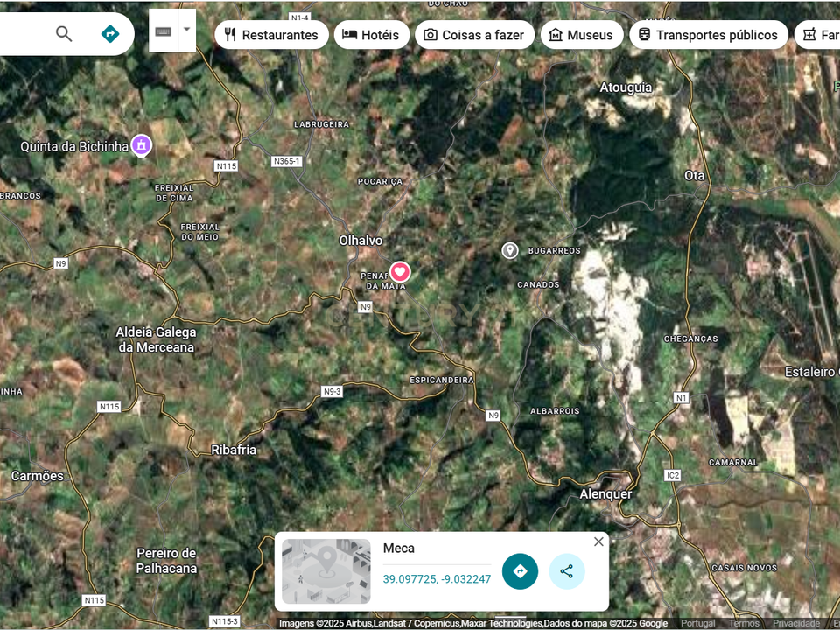Click the Espicandeira village label

coord(442,380)
